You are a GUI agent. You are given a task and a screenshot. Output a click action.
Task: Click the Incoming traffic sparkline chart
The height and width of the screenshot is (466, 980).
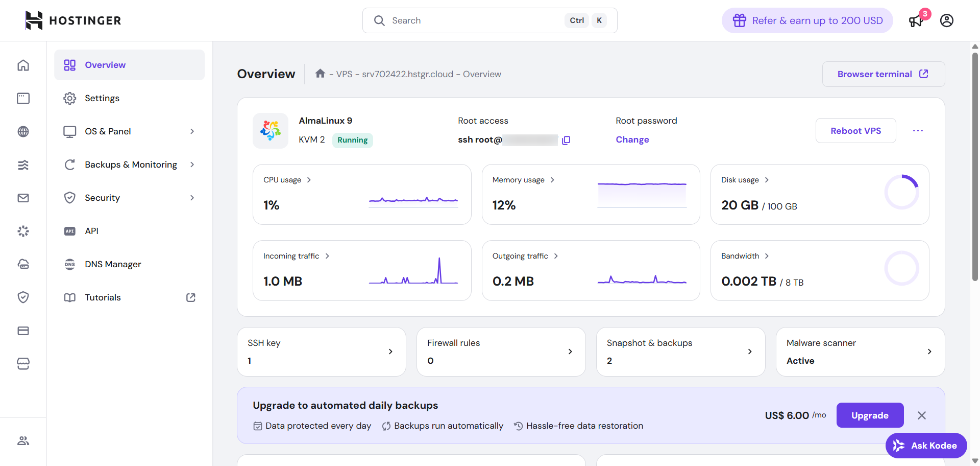[x=413, y=271]
